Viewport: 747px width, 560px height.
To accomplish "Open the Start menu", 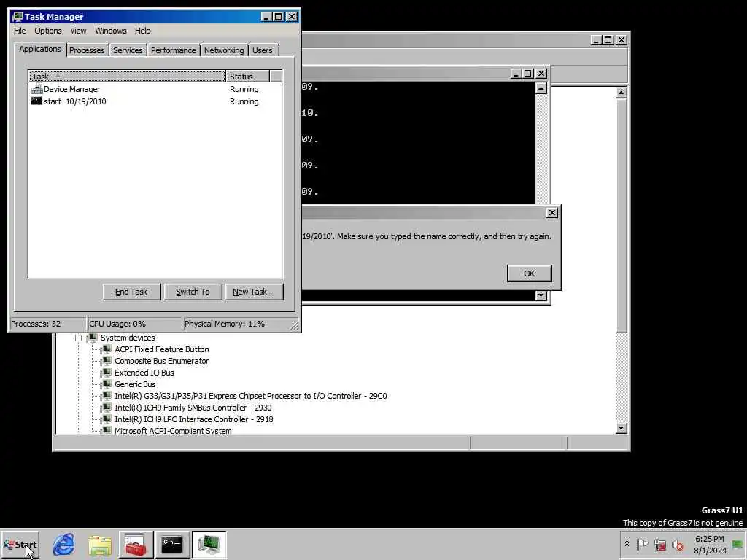I will pyautogui.click(x=20, y=544).
